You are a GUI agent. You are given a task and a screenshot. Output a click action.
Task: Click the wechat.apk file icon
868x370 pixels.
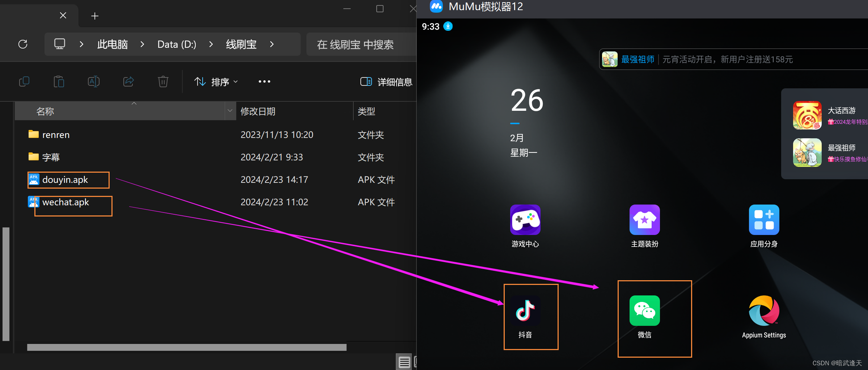pyautogui.click(x=34, y=202)
